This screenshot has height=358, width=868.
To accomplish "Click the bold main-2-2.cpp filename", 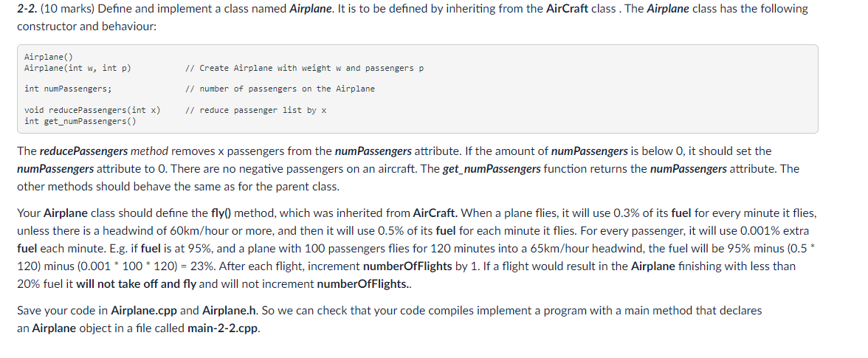I will coord(222,328).
